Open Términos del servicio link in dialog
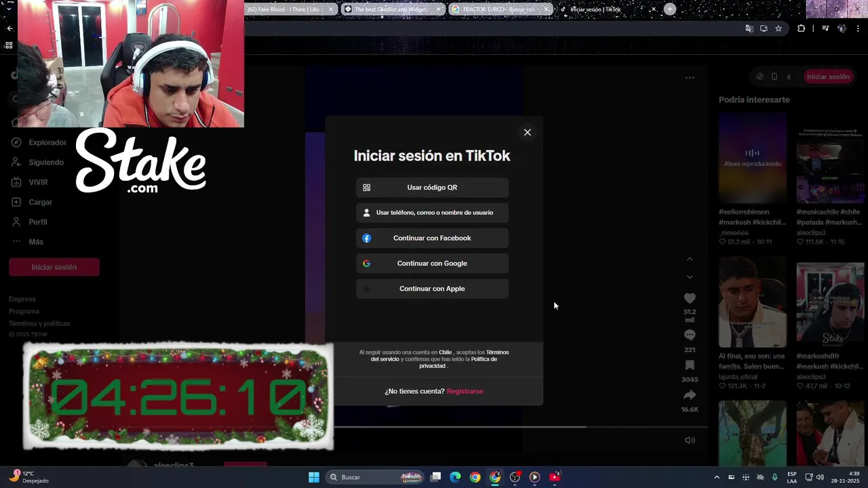868x488 pixels. click(x=439, y=356)
